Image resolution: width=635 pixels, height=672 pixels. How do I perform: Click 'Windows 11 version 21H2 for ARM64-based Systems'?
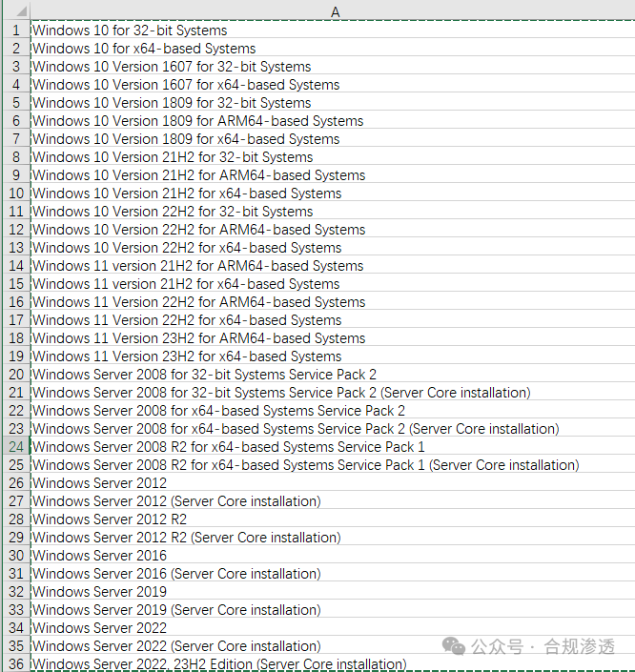pos(333,266)
